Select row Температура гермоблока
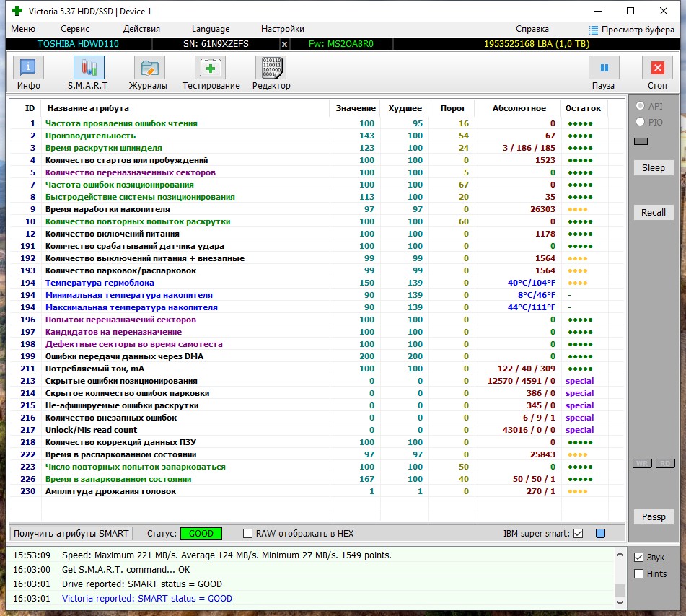Image resolution: width=686 pixels, height=616 pixels. tap(317, 283)
